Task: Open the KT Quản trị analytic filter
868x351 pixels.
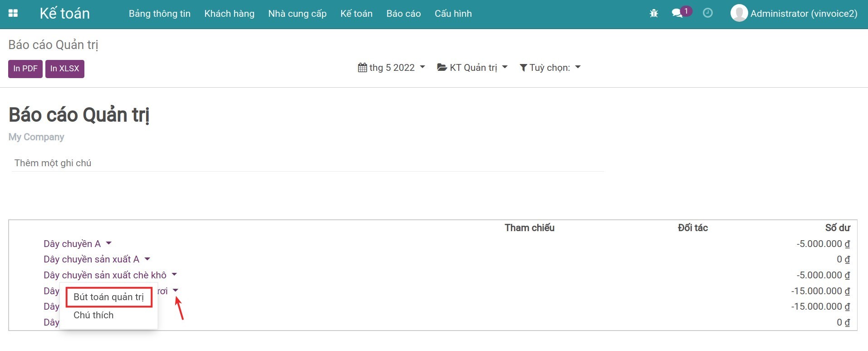Action: coord(472,68)
